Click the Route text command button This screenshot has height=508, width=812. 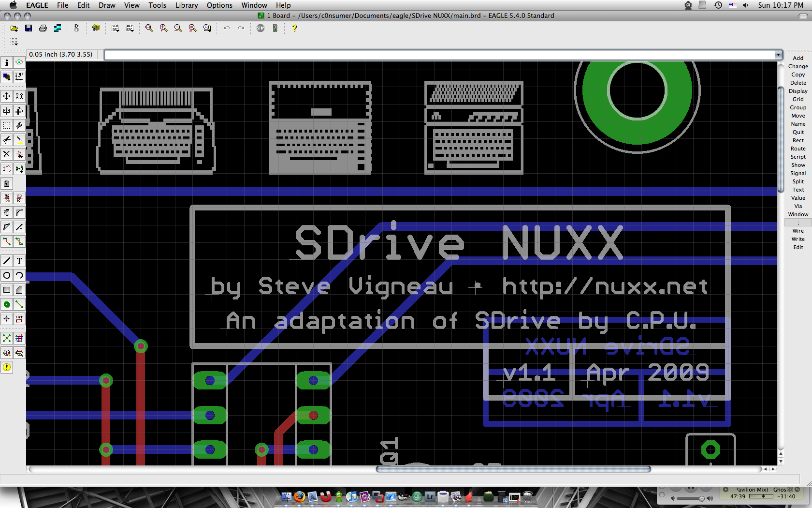tap(798, 149)
